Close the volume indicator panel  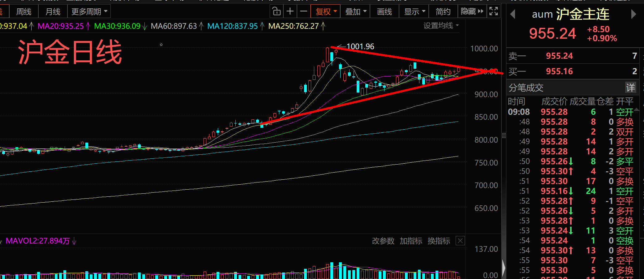(x=460, y=241)
